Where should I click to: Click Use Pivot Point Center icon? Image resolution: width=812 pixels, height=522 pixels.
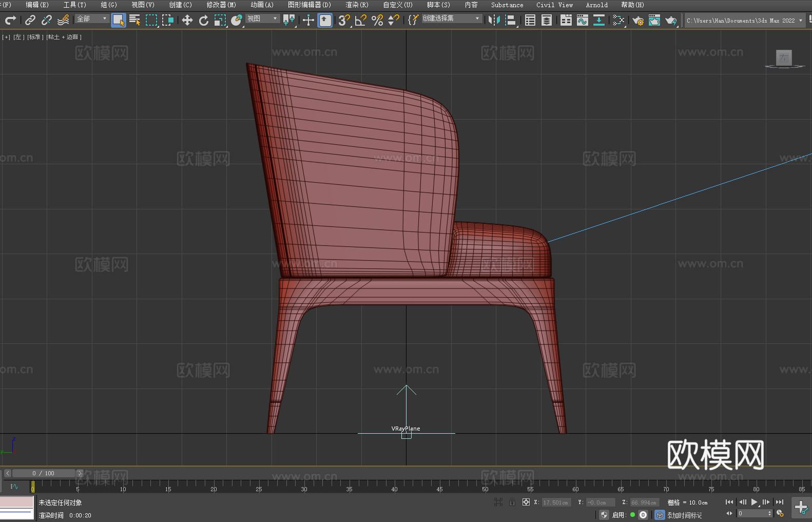tap(289, 20)
